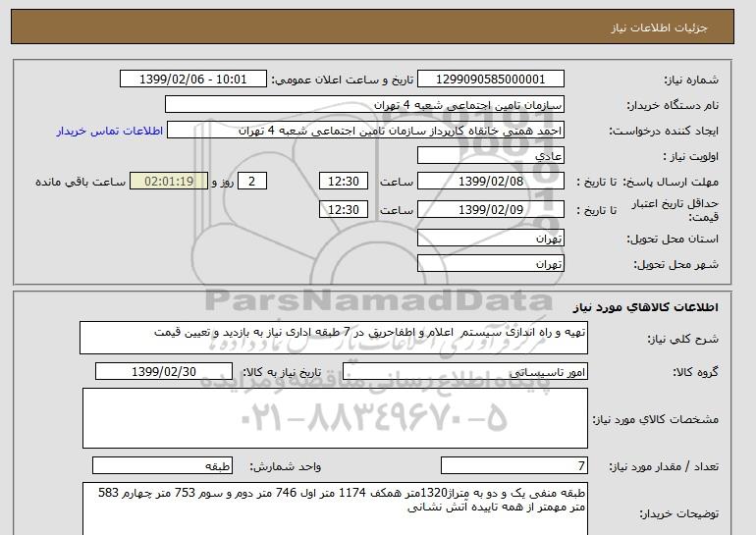Click the need date field 1399/02/30
The width and height of the screenshot is (756, 535).
click(x=164, y=372)
